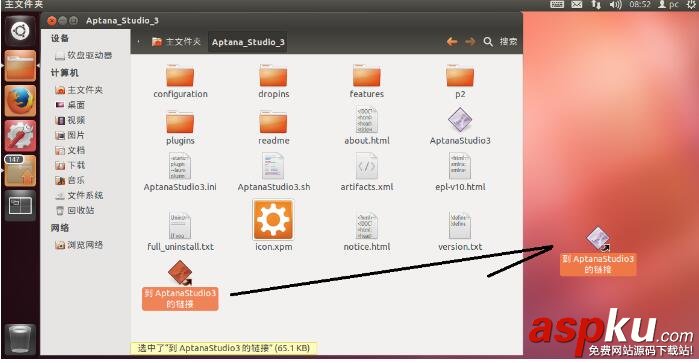The width and height of the screenshot is (699, 363).
Task: Go to 视频 in the sidebar
Action: point(70,120)
